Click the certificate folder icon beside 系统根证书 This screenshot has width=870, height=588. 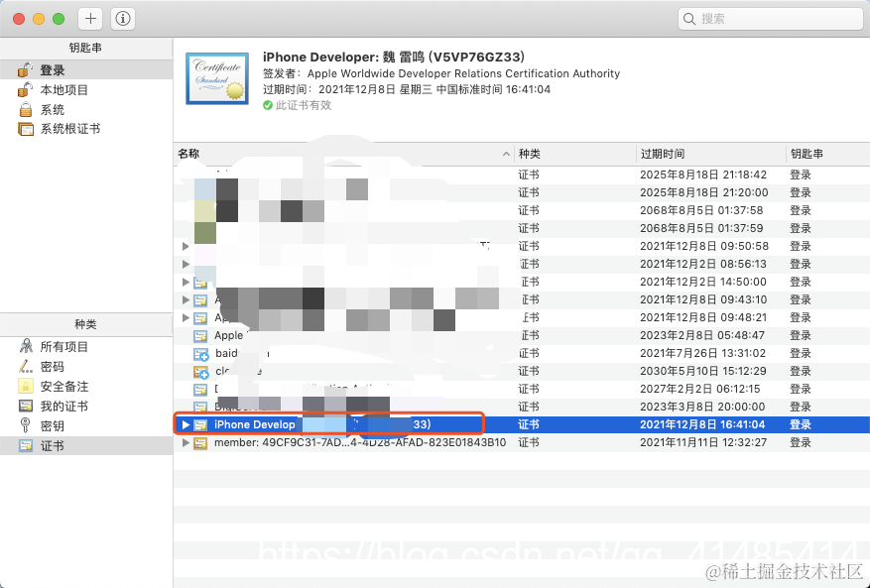[x=26, y=129]
